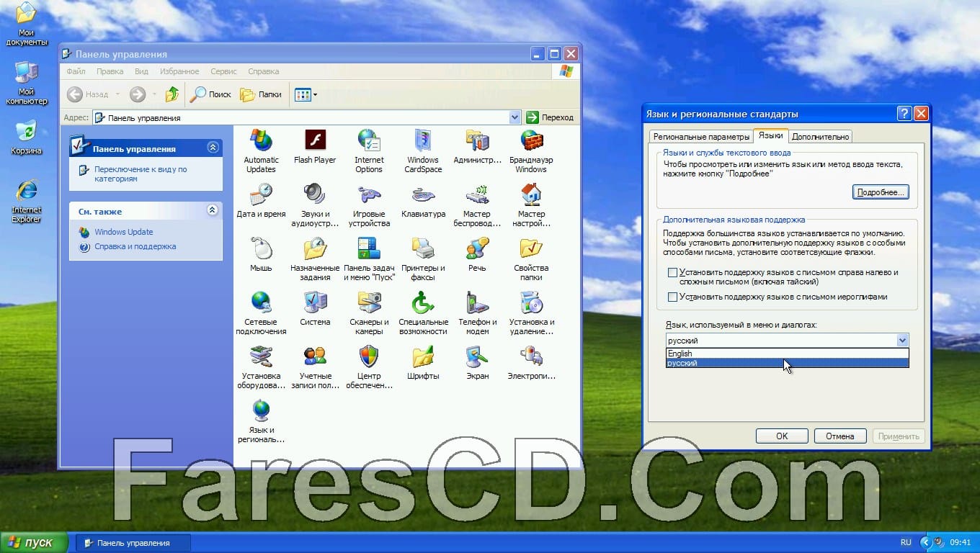
Task: Open the Избранное menu
Action: (179, 71)
